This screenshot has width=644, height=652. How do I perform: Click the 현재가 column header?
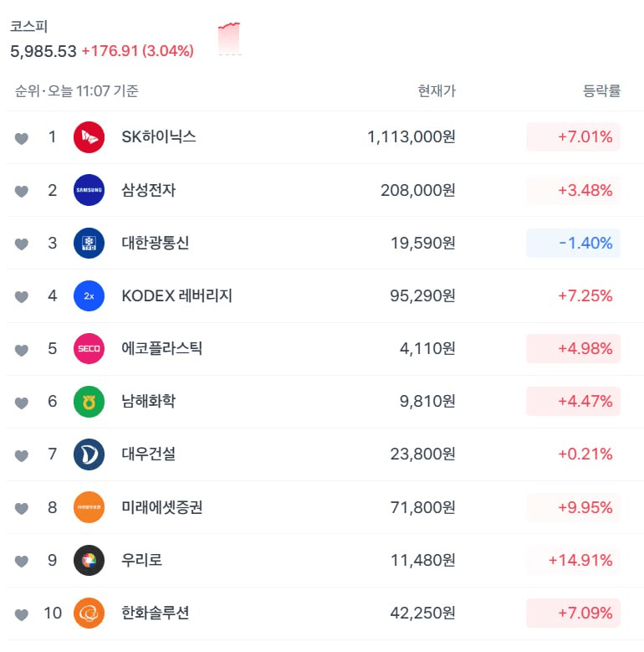437,91
